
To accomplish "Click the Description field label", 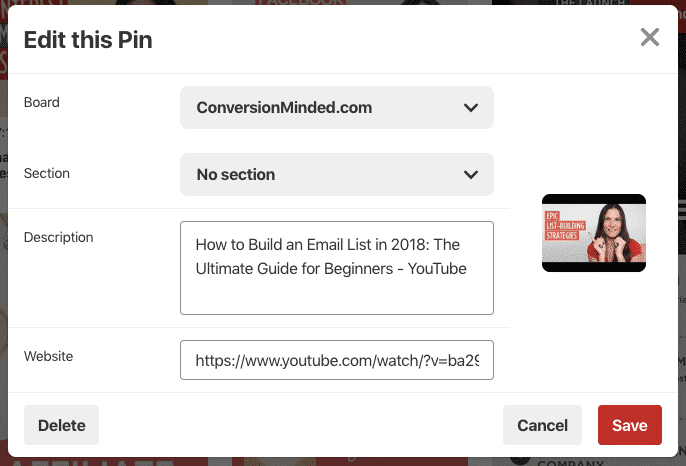I will 59,237.
